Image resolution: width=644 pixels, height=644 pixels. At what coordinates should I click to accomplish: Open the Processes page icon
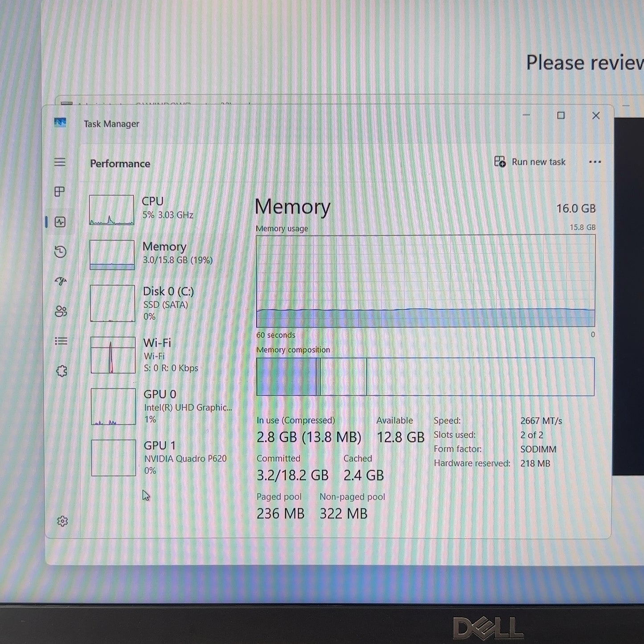click(60, 192)
